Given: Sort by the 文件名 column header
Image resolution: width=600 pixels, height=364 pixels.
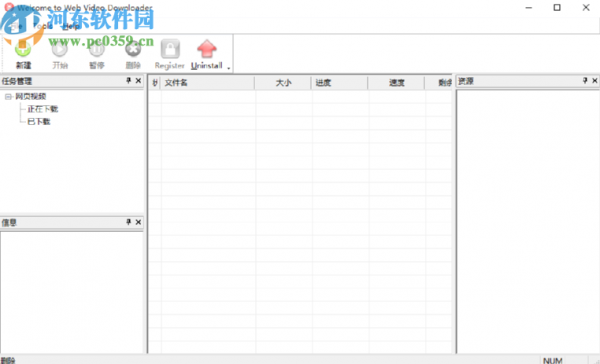Looking at the screenshot, I should (208, 83).
